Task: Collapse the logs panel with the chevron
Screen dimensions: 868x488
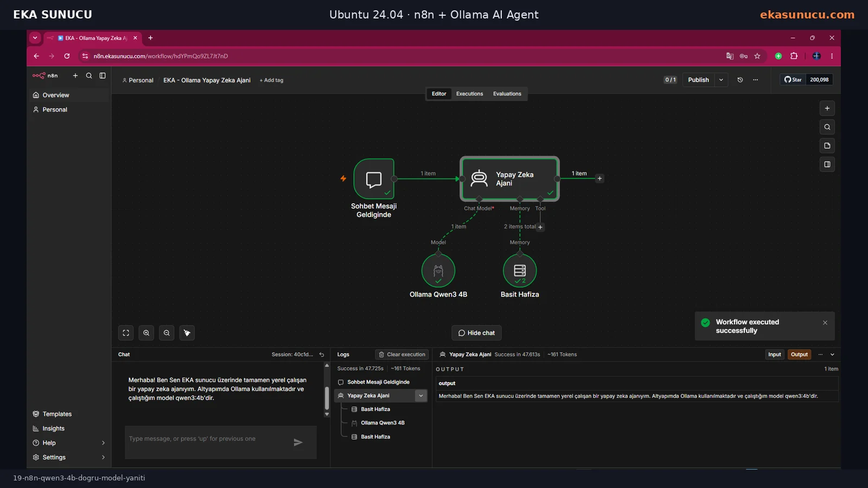Action: 832,355
